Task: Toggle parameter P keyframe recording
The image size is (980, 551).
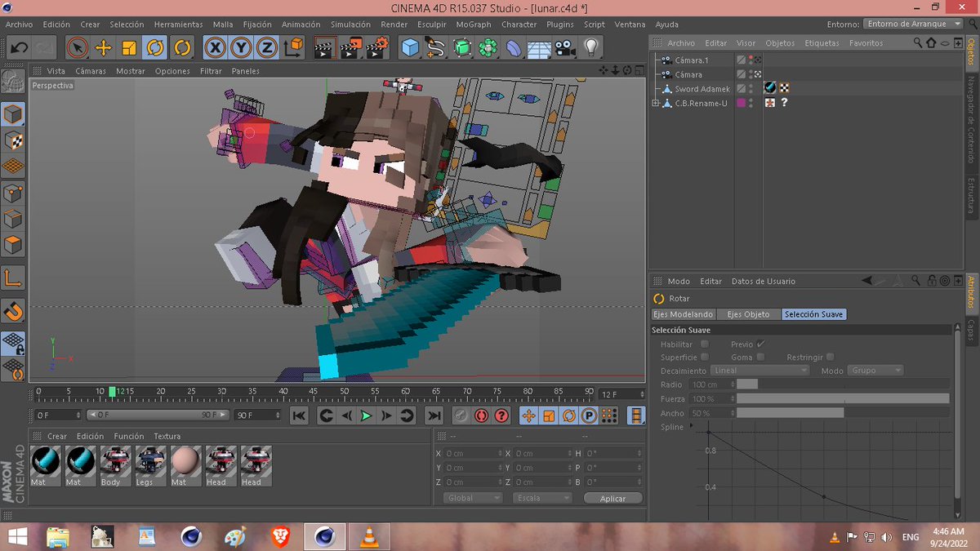Action: coord(588,415)
